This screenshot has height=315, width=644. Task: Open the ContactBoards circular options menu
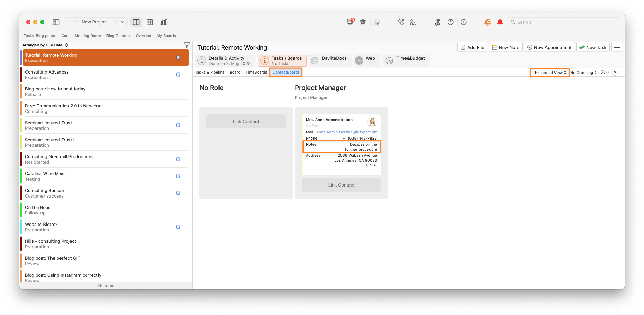pos(605,73)
